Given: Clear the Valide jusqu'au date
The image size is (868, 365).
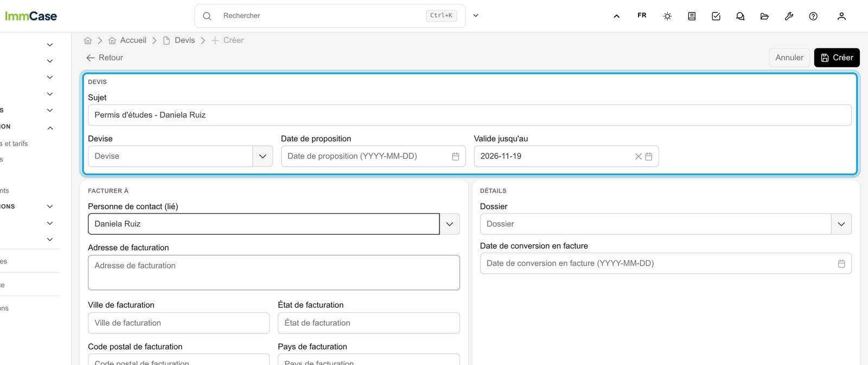Looking at the screenshot, I should (639, 156).
